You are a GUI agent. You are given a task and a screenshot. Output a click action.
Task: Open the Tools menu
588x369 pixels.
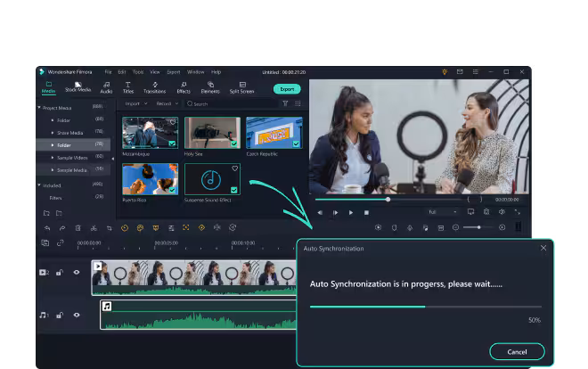[138, 72]
